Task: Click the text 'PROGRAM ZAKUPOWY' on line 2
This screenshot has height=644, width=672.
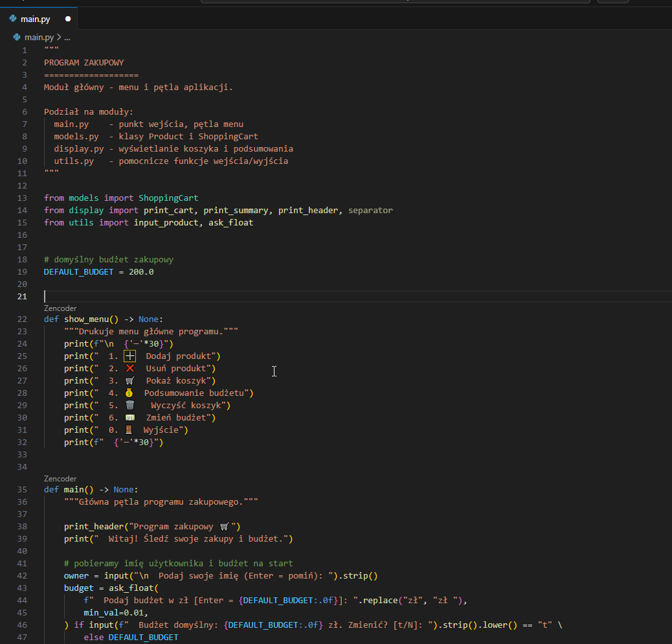Action: [84, 63]
